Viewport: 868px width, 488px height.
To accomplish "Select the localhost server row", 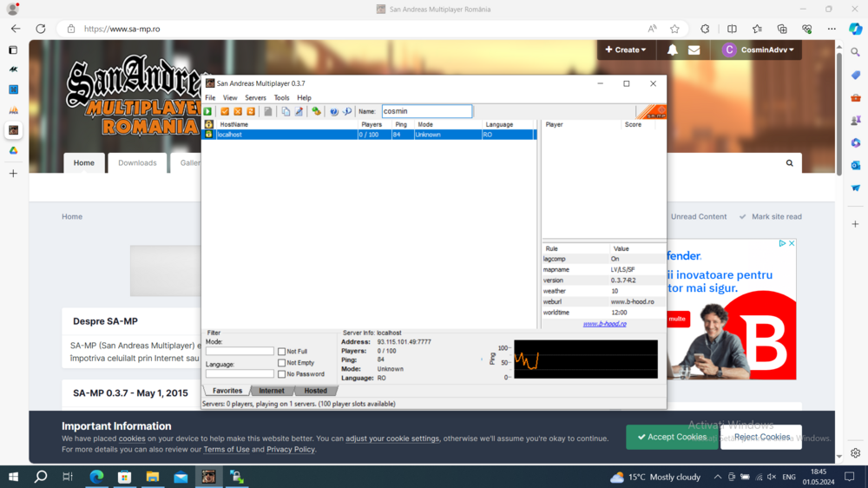I will point(369,135).
